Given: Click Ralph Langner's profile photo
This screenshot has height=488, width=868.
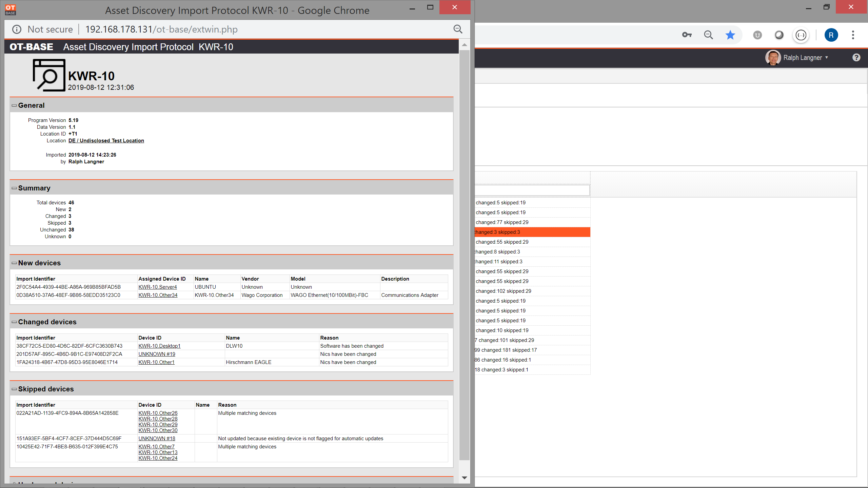Looking at the screenshot, I should [773, 58].
